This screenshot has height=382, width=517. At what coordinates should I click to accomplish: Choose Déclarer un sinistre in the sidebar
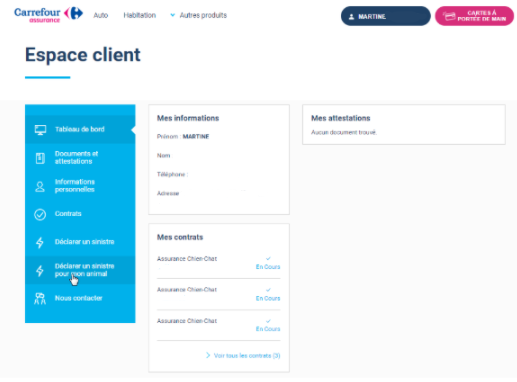[80, 242]
